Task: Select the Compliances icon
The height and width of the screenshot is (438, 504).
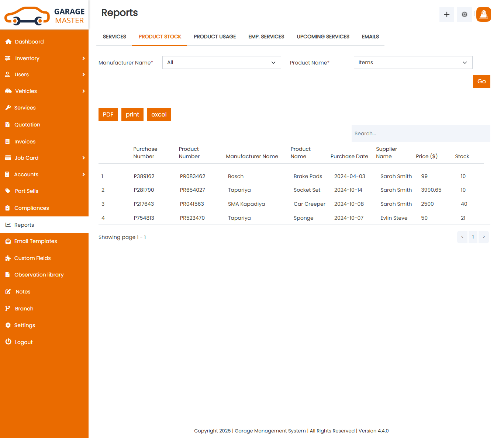Action: pos(8,208)
